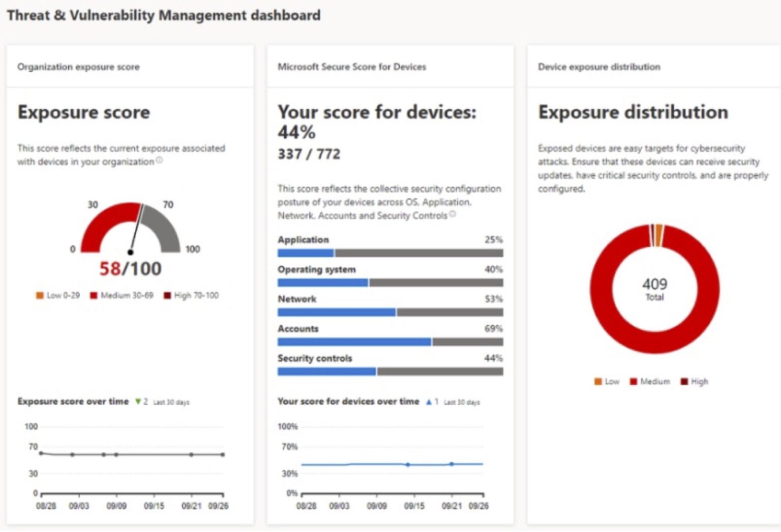781x532 pixels.
Task: Click the orange Low legend swatch
Action: click(40, 295)
